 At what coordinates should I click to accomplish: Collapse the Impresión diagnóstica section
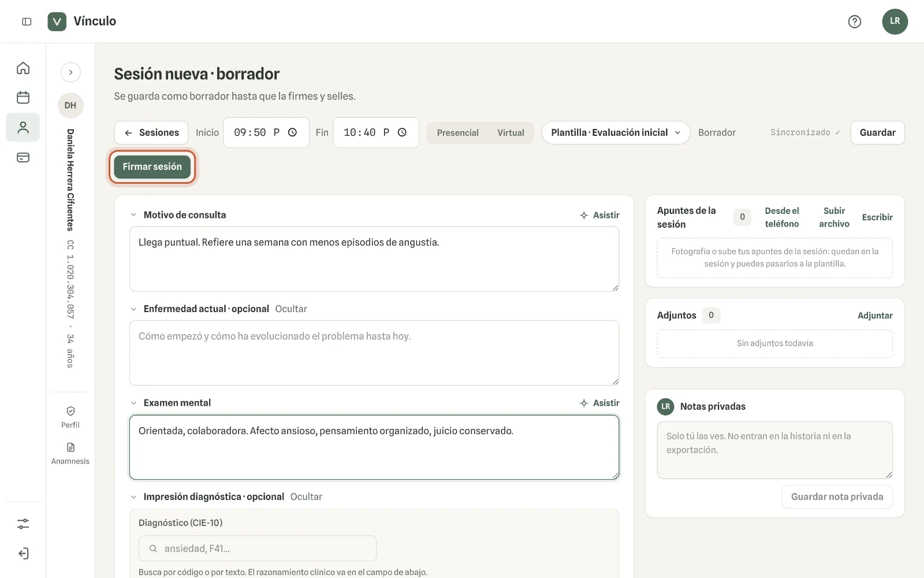tap(133, 497)
